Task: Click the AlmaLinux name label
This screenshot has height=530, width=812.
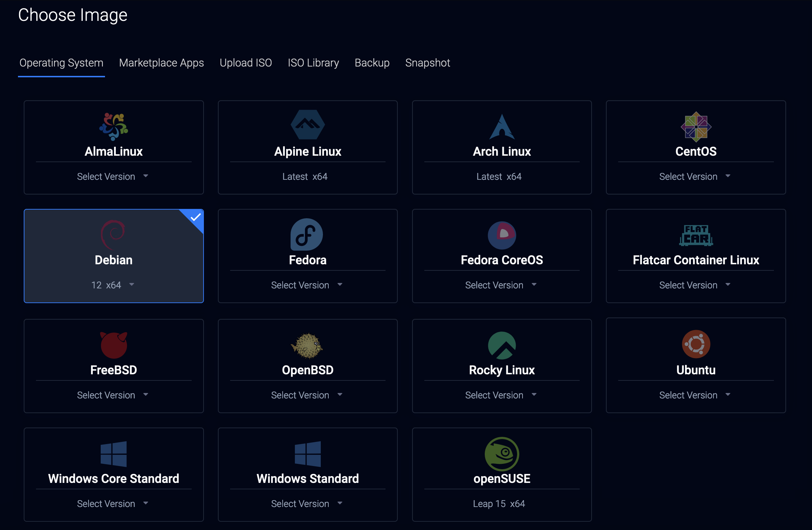Action: [x=114, y=151]
